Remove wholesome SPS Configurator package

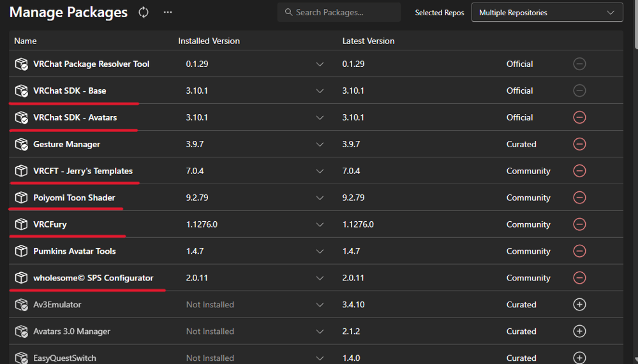[579, 278]
